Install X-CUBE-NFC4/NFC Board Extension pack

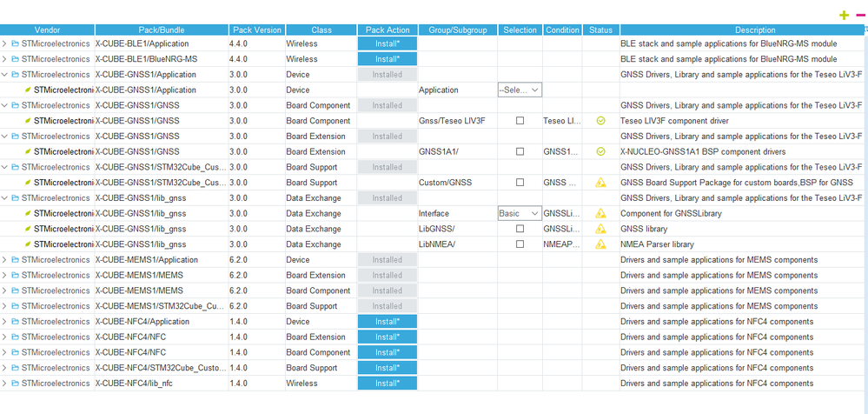(388, 337)
